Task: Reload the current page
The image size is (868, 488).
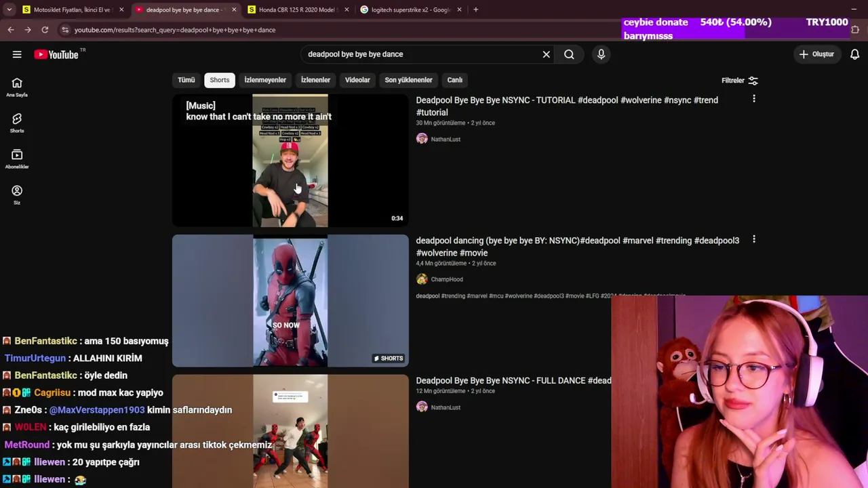Action: (45, 30)
